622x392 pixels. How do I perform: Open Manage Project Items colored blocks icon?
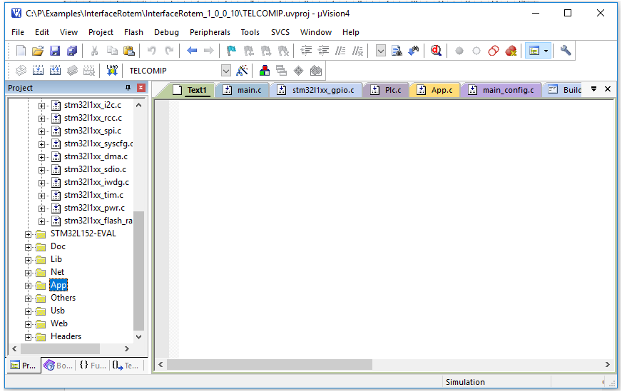pos(265,71)
